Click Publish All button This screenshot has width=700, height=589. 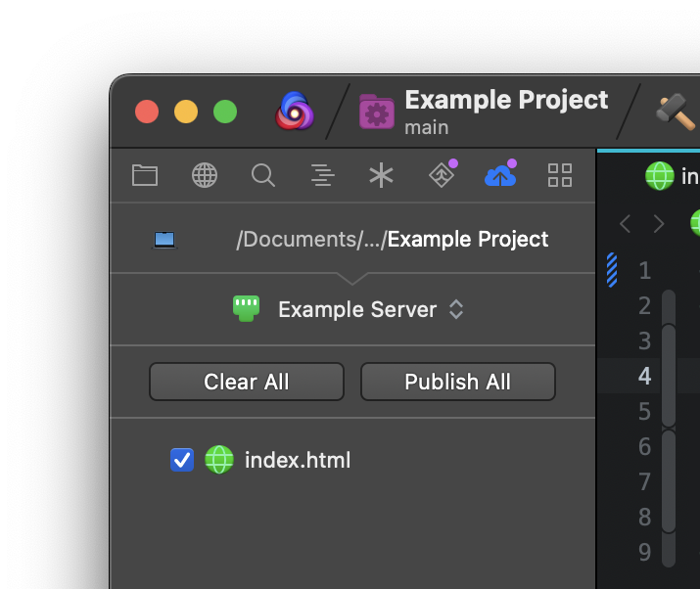[x=457, y=382]
